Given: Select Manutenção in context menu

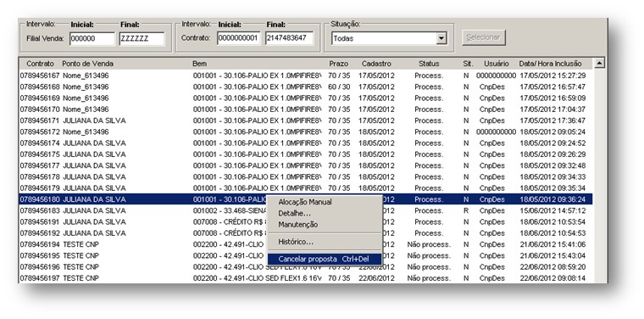Looking at the screenshot, I should pos(298,225).
